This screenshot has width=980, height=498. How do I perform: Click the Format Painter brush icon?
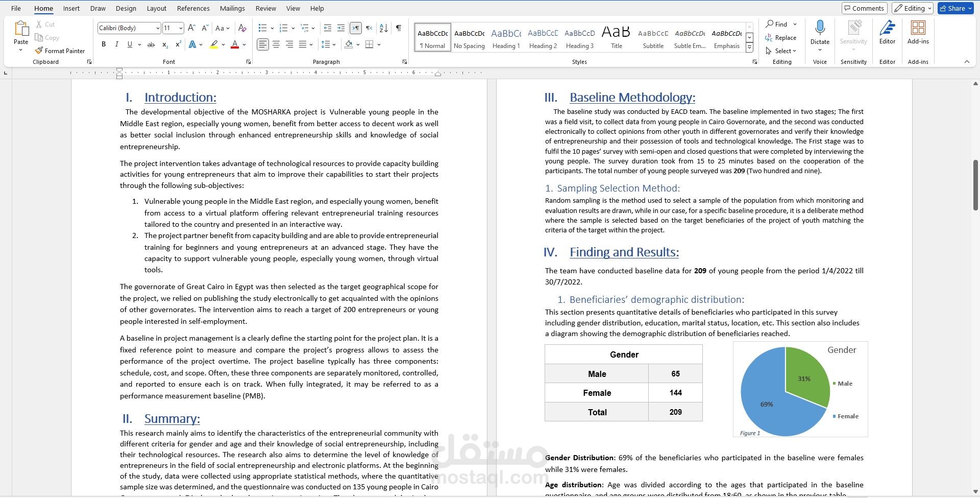39,51
